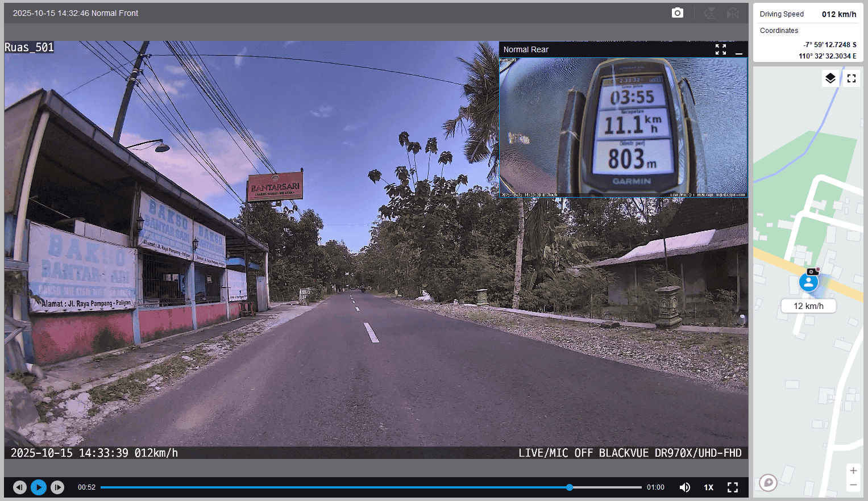Click the 12 km/h speed label on map
Image resolution: width=868 pixels, height=501 pixels.
coord(808,306)
